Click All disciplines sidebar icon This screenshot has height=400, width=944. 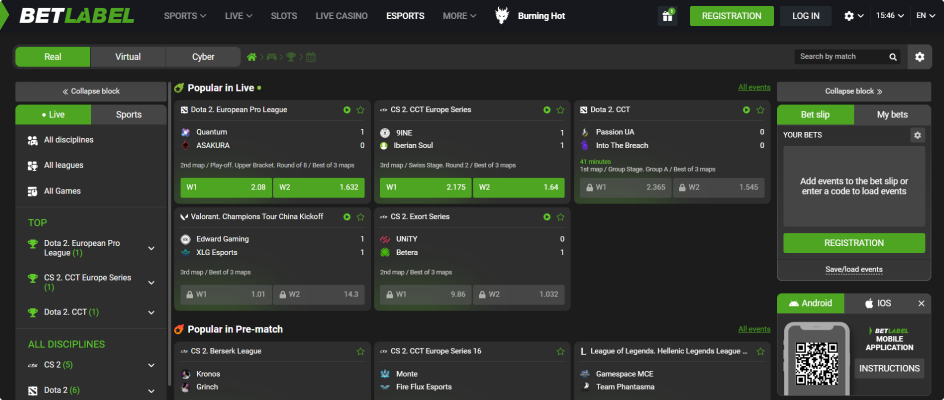coord(33,140)
